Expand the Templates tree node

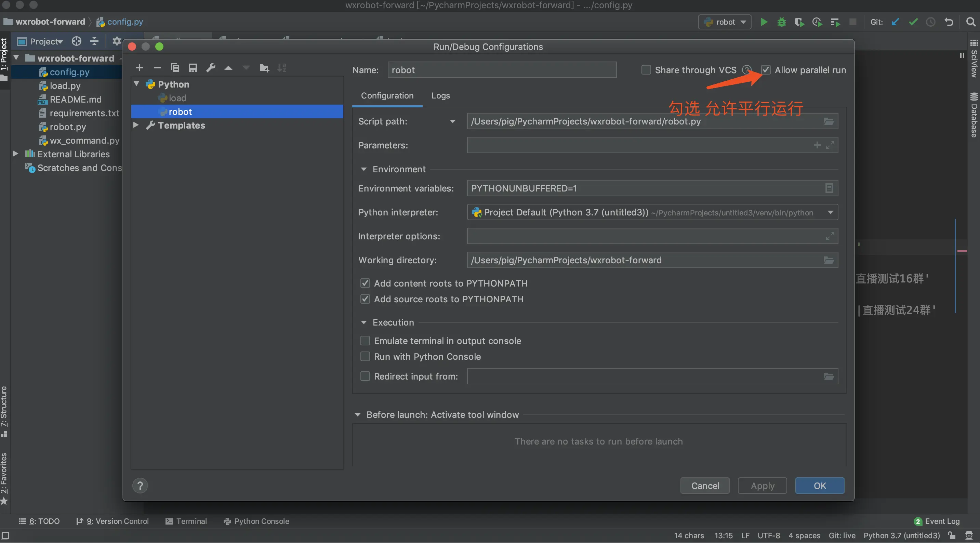click(136, 125)
